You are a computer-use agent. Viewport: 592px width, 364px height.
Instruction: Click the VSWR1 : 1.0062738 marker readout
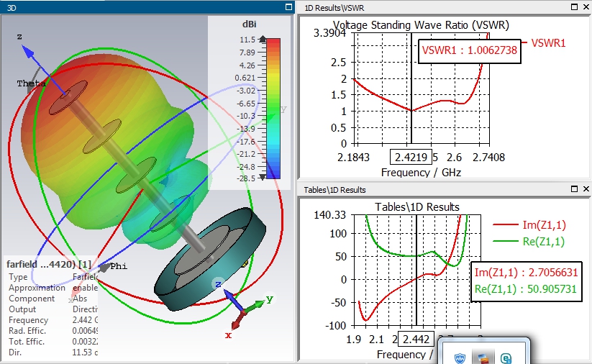click(469, 50)
